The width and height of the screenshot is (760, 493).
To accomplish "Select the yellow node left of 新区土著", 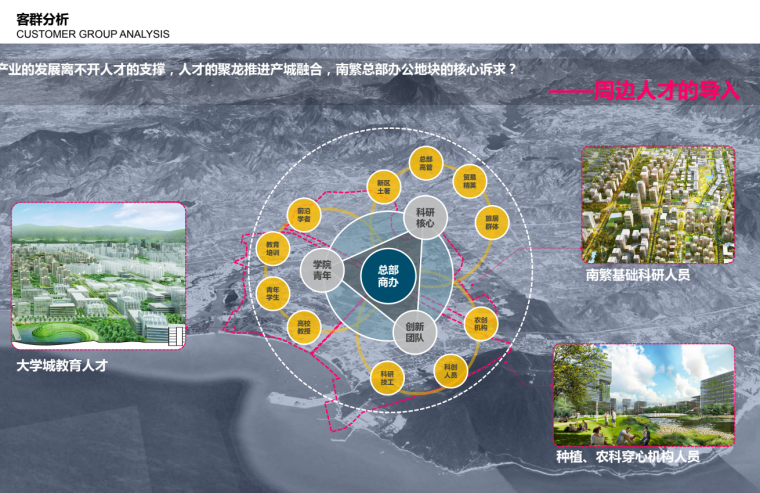I will (x=304, y=214).
